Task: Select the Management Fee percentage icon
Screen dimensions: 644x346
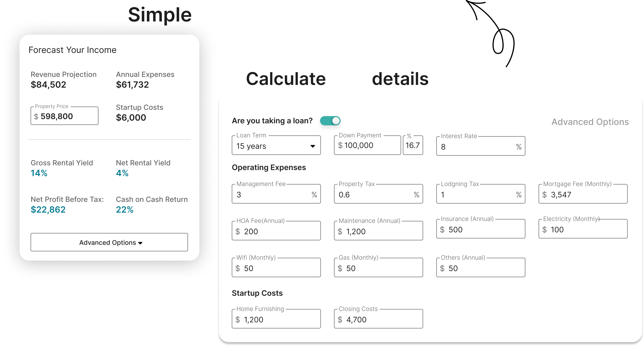Action: [317, 195]
